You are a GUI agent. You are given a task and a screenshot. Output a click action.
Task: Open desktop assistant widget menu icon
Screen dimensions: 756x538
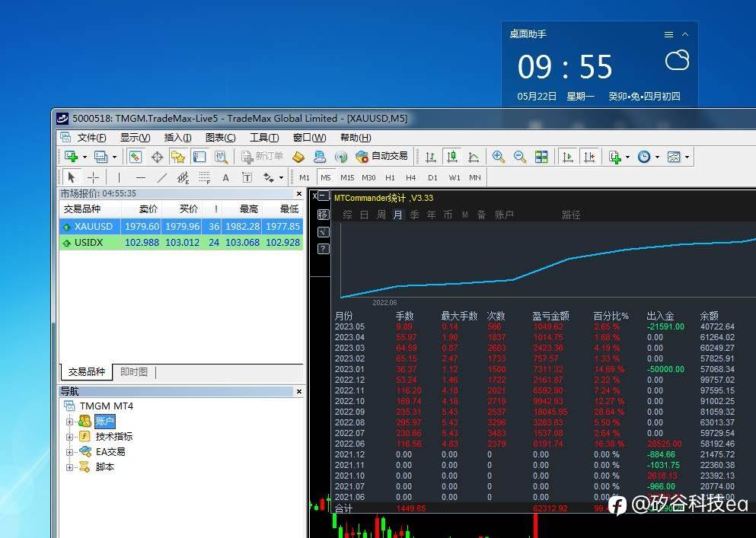(668, 35)
